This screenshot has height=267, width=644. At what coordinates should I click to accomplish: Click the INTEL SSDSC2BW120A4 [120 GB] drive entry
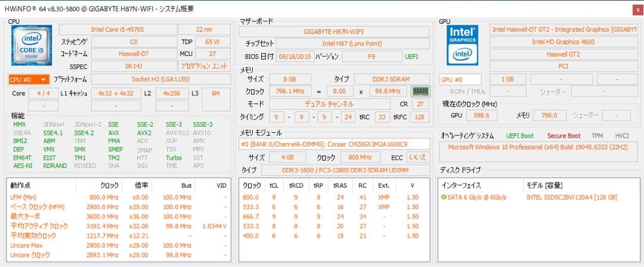pos(572,198)
